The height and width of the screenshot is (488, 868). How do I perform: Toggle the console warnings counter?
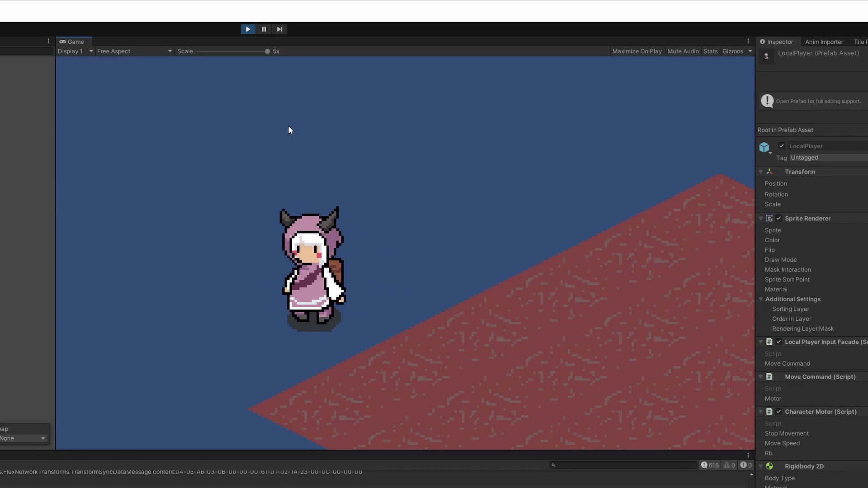[729, 465]
